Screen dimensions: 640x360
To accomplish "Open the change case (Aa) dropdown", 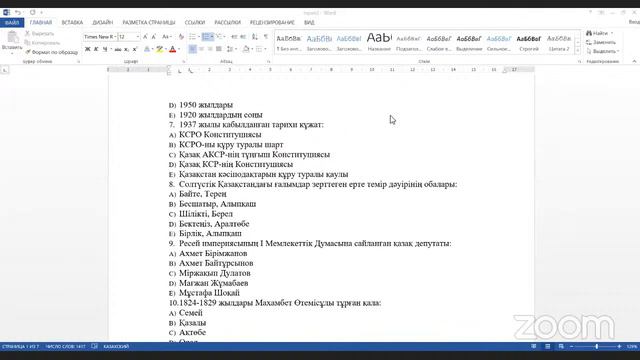I will (166, 37).
